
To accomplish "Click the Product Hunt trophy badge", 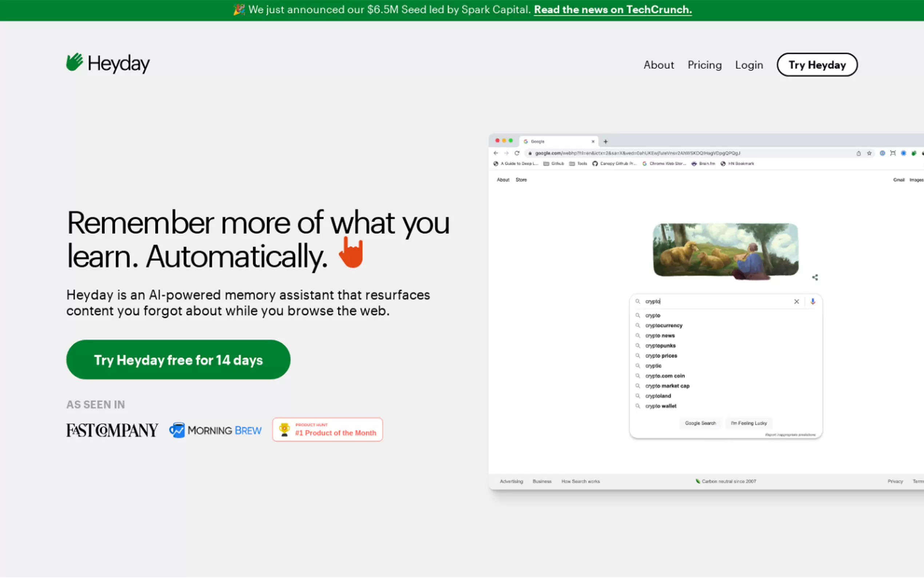I will pos(327,429).
